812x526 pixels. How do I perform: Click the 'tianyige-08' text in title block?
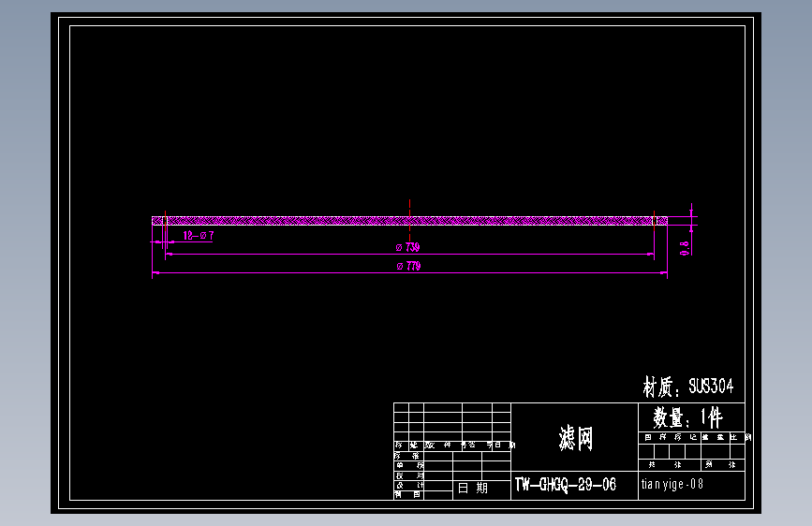point(672,484)
